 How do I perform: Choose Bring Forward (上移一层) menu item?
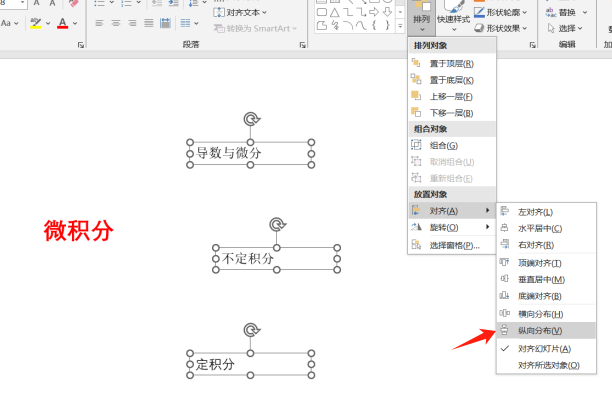click(452, 96)
